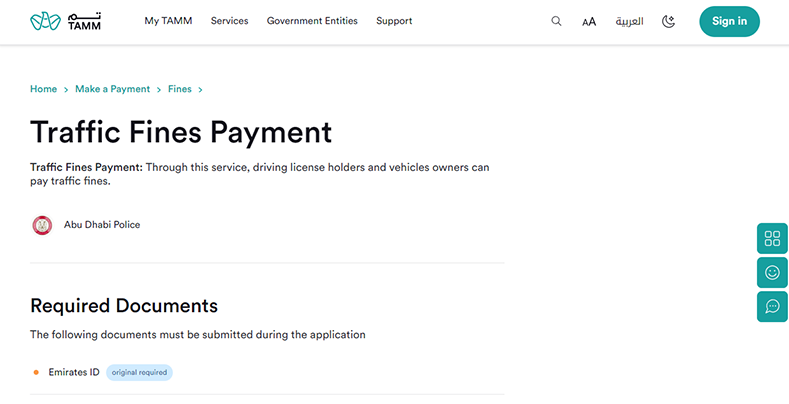Click the TAMM logo in header
The width and height of the screenshot is (789, 404).
click(65, 21)
